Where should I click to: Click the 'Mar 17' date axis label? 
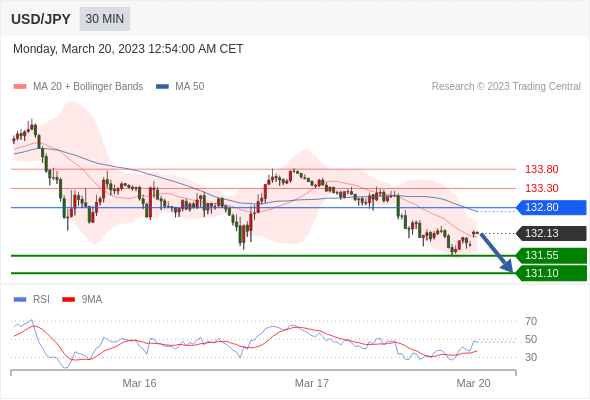312,383
